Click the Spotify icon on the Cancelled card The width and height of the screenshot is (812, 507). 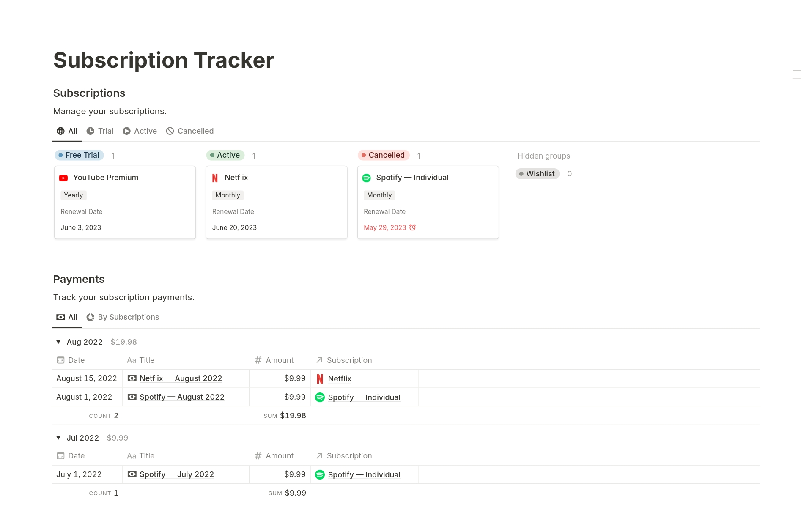point(367,178)
